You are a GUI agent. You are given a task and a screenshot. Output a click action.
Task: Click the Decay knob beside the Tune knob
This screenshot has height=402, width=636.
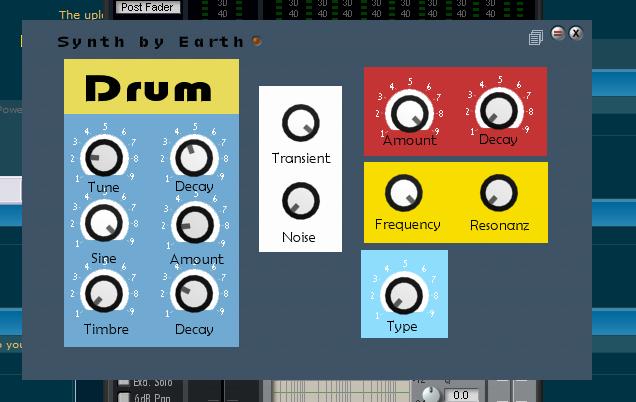pos(193,157)
